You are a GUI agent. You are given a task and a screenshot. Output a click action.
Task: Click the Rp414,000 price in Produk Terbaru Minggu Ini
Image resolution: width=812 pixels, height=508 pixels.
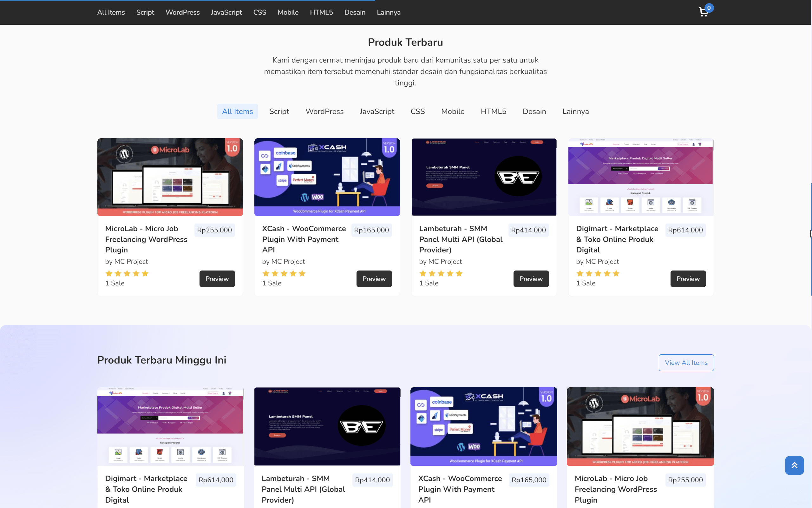click(x=372, y=480)
